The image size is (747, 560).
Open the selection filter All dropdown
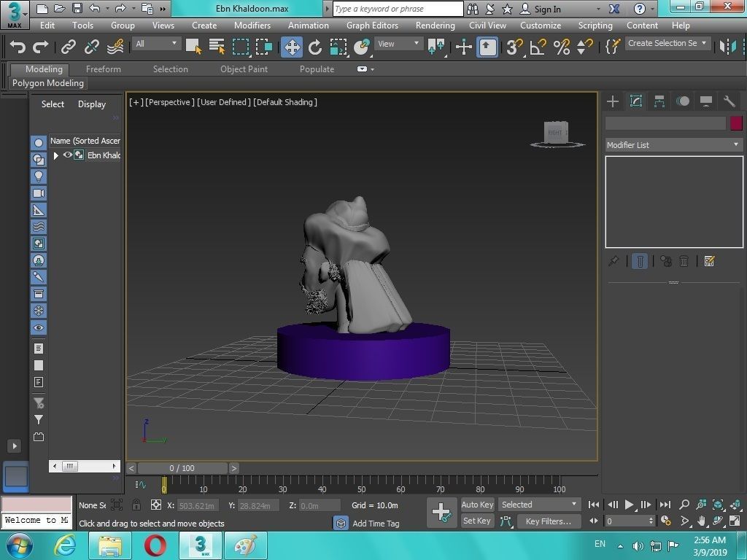[x=156, y=44]
